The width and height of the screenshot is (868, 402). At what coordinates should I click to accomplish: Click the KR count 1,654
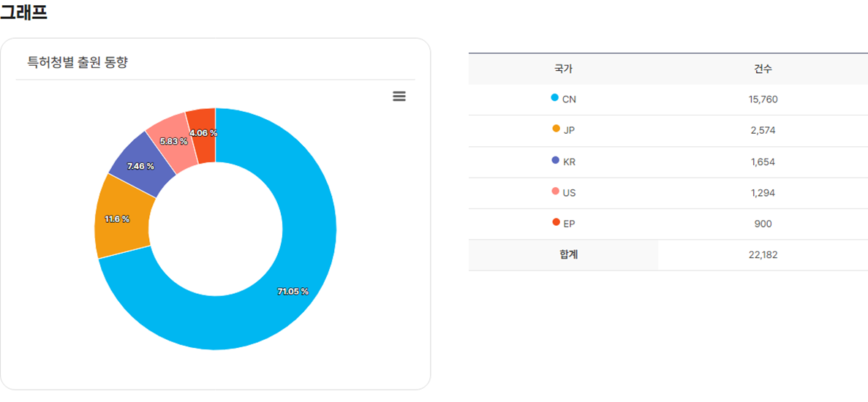pos(763,162)
